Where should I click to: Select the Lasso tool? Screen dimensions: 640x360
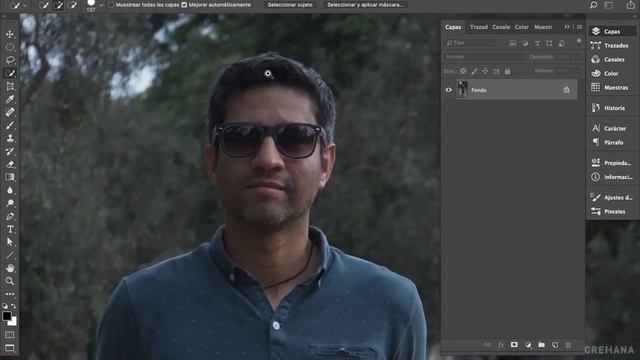(10, 60)
